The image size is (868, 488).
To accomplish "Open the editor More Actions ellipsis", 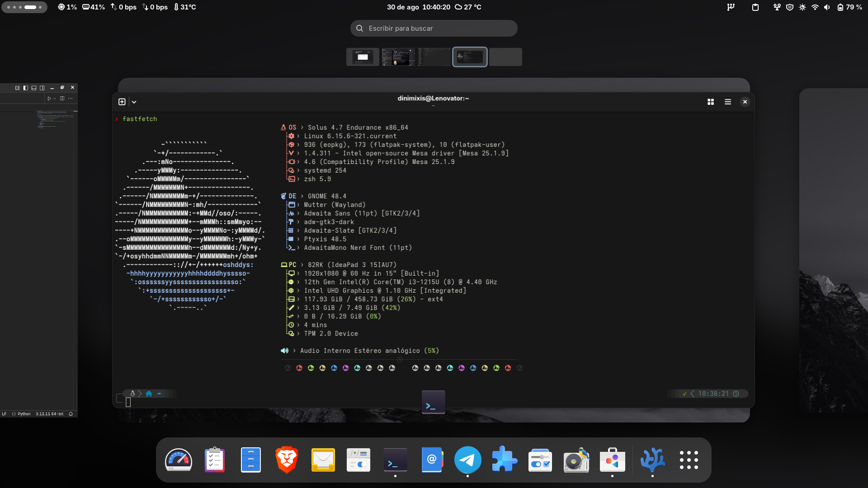I will pyautogui.click(x=70, y=98).
